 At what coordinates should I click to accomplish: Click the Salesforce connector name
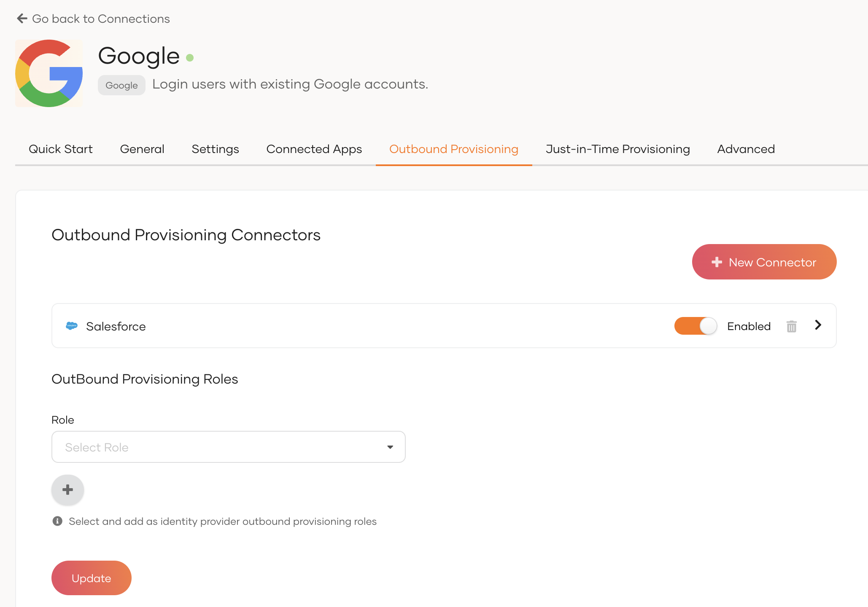tap(116, 327)
